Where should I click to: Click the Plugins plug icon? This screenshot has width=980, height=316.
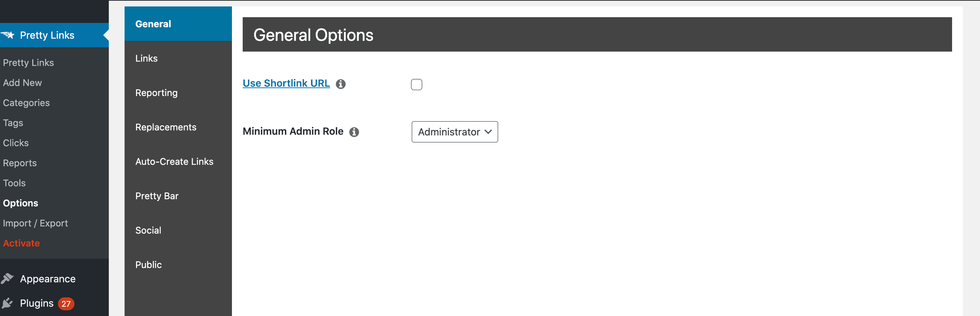pos(7,303)
